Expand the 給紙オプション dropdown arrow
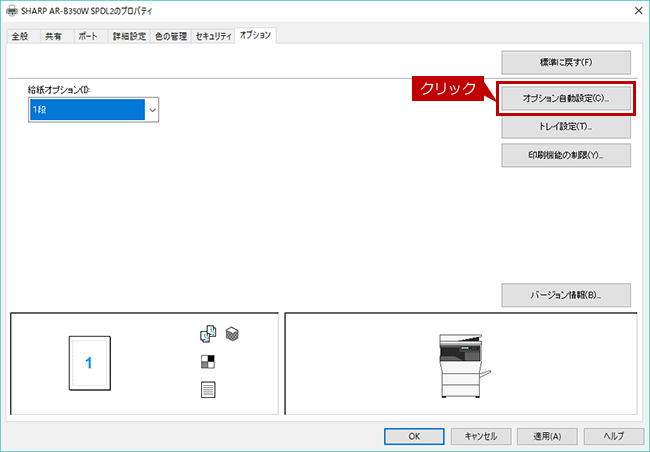 [152, 110]
